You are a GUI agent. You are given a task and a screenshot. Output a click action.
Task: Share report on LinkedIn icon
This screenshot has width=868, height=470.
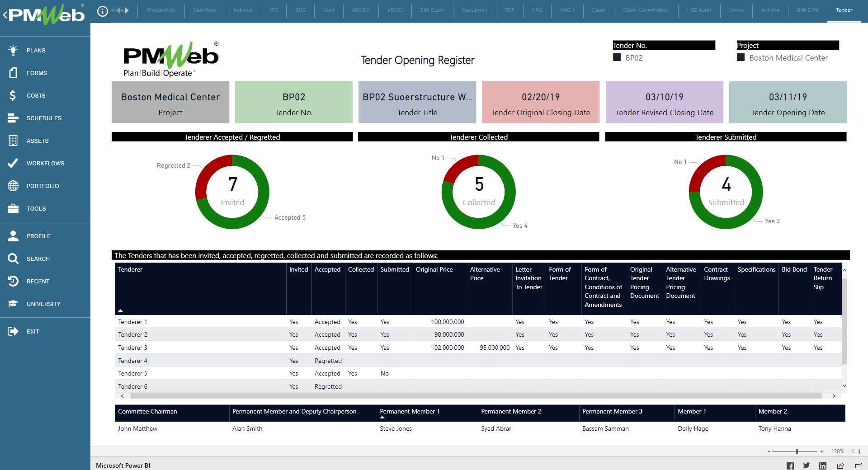(x=823, y=465)
